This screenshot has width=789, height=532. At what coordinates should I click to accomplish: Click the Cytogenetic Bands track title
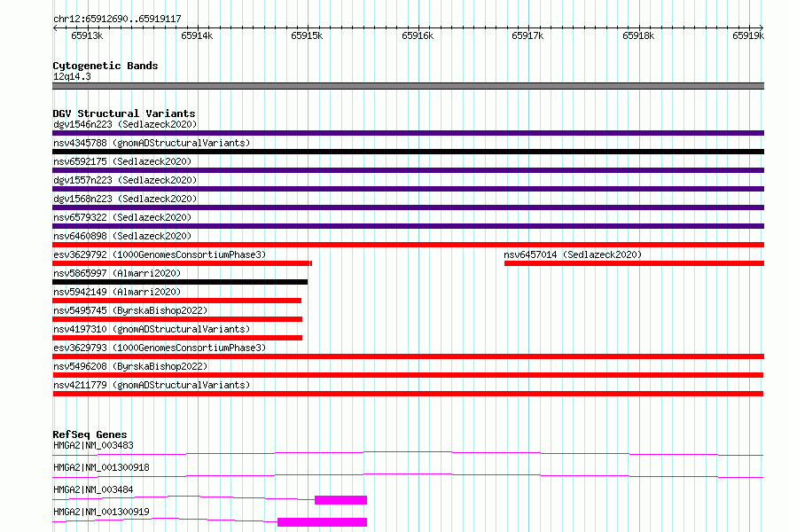[x=105, y=66]
